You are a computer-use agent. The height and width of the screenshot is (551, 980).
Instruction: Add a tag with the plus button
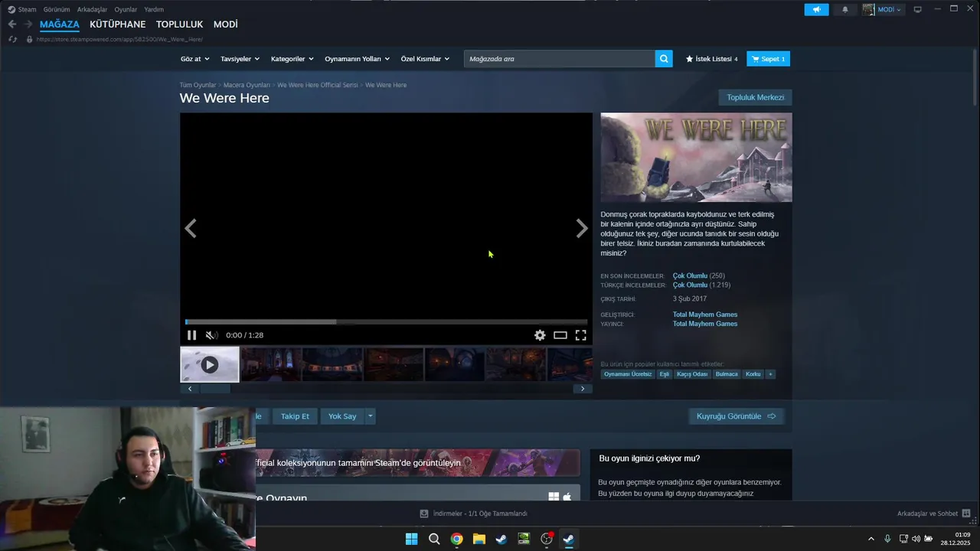[770, 374]
